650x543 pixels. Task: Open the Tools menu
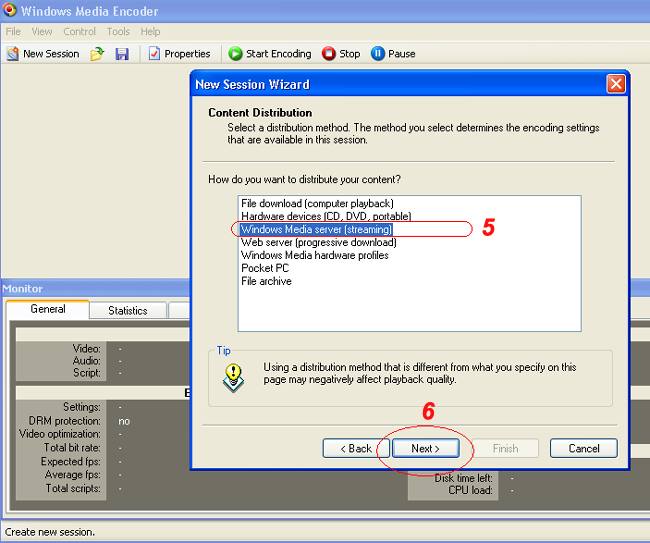[x=118, y=32]
